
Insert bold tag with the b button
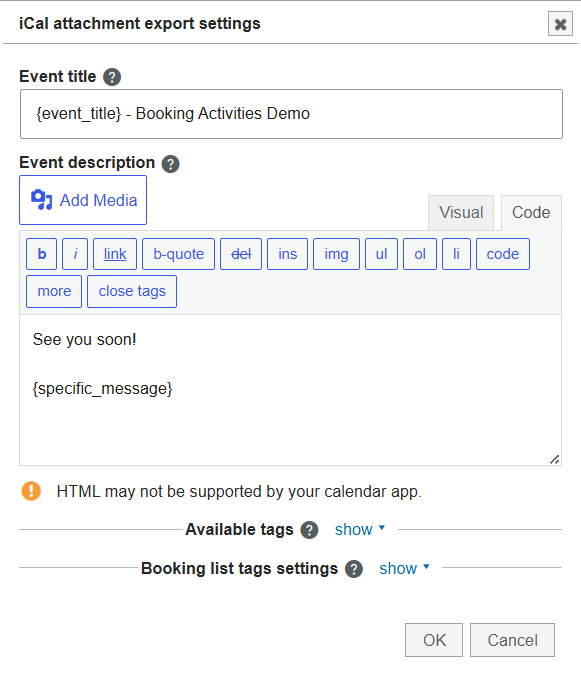point(41,254)
